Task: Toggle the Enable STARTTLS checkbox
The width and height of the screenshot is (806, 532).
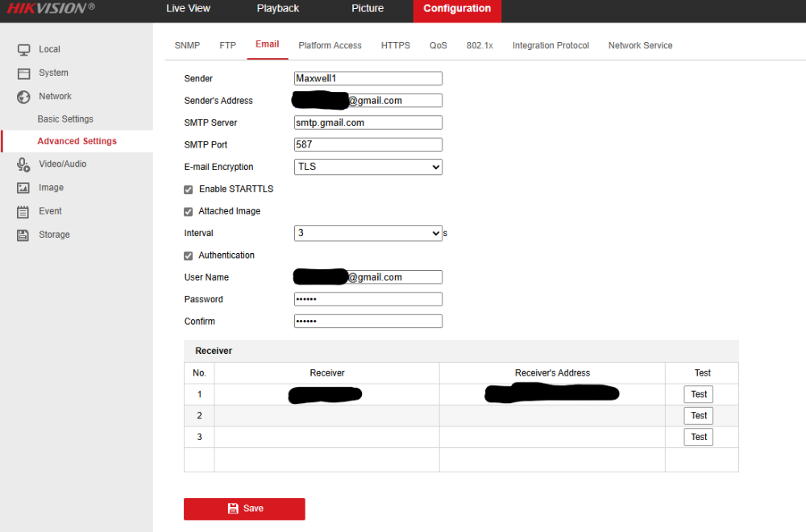Action: coord(188,189)
